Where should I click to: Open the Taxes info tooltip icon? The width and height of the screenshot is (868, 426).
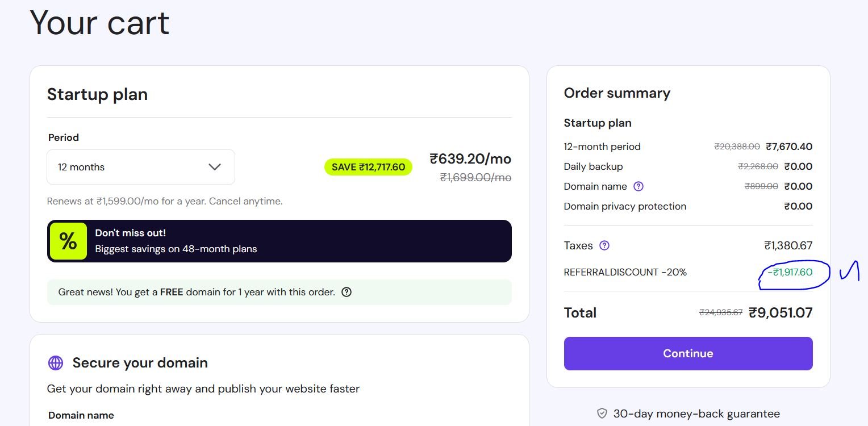pos(604,245)
